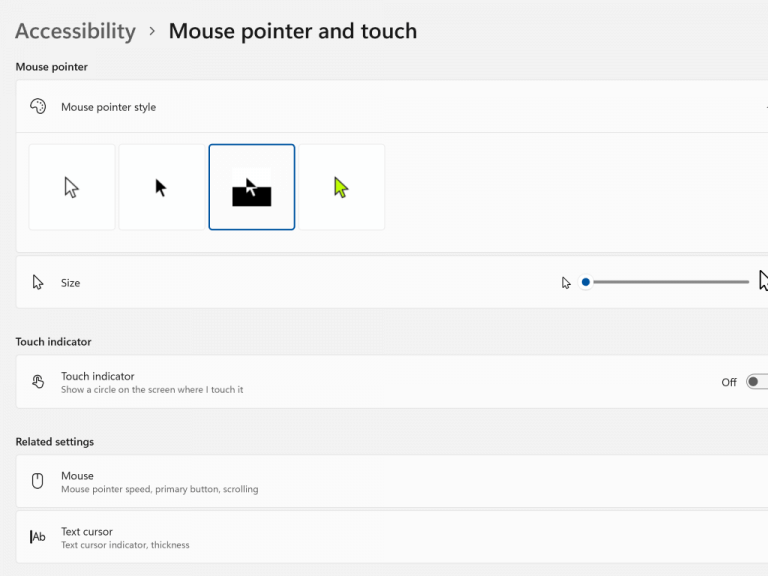Click the 'Off' label beside the toggle

(729, 383)
